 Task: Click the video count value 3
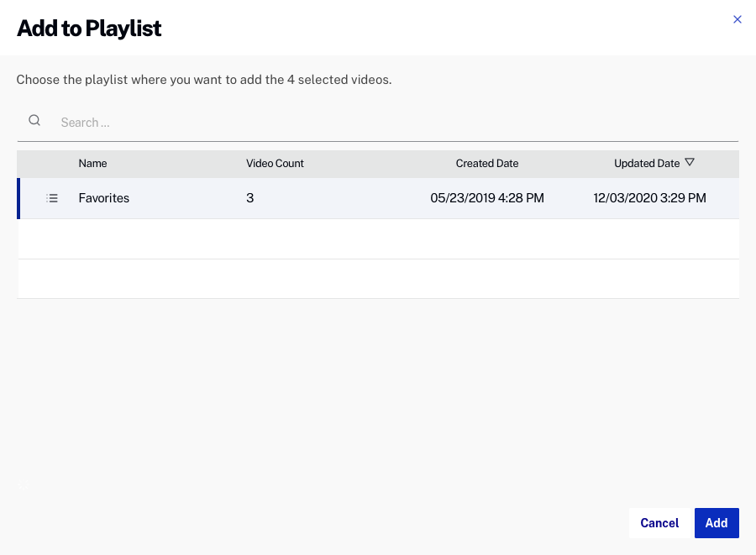[x=250, y=199]
